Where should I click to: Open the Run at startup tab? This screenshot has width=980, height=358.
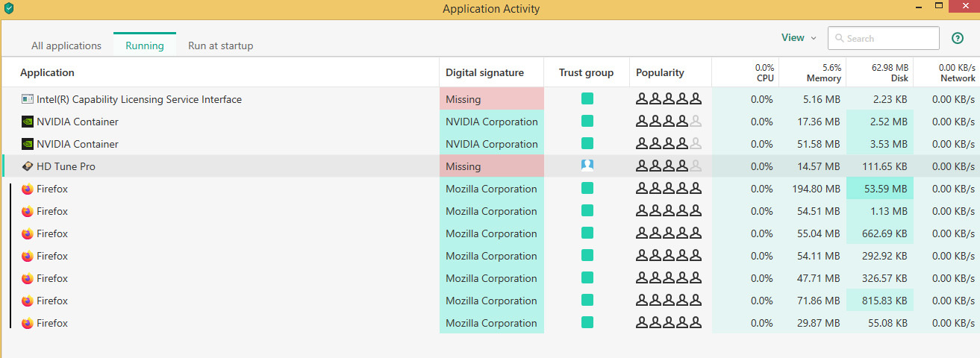point(220,45)
